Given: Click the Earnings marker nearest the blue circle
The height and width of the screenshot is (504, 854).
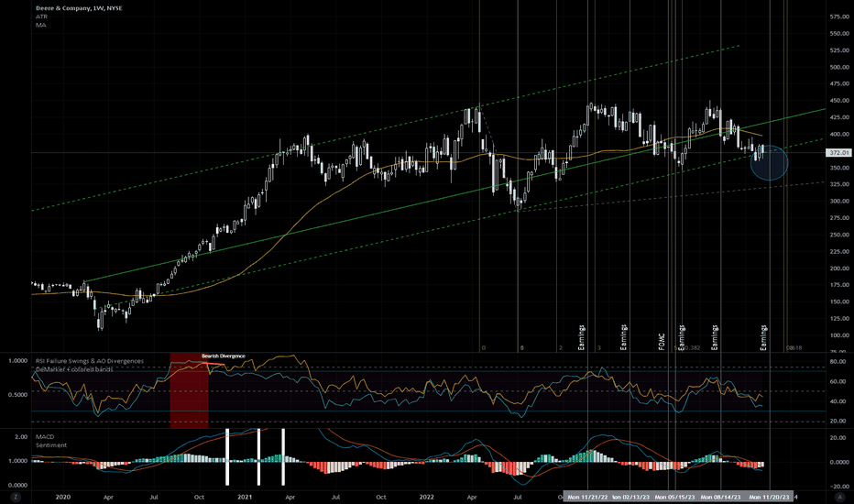Looking at the screenshot, I should click(763, 337).
